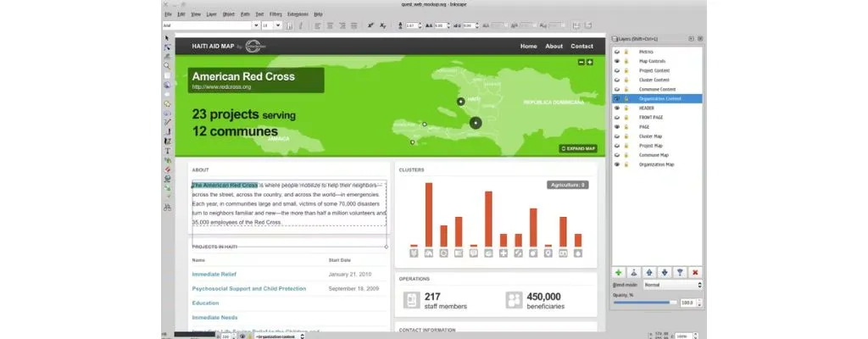This screenshot has width=868, height=339.
Task: Select the Text tool
Action: [x=167, y=151]
